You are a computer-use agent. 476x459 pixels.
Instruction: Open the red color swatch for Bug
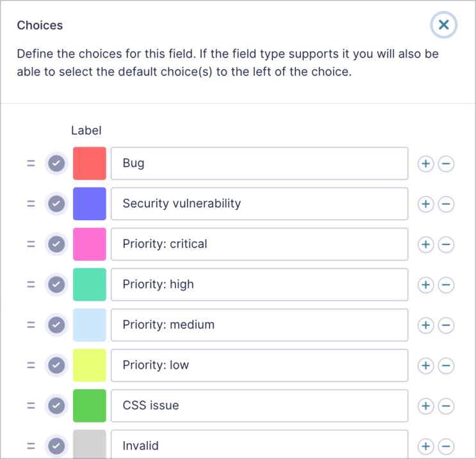click(90, 164)
